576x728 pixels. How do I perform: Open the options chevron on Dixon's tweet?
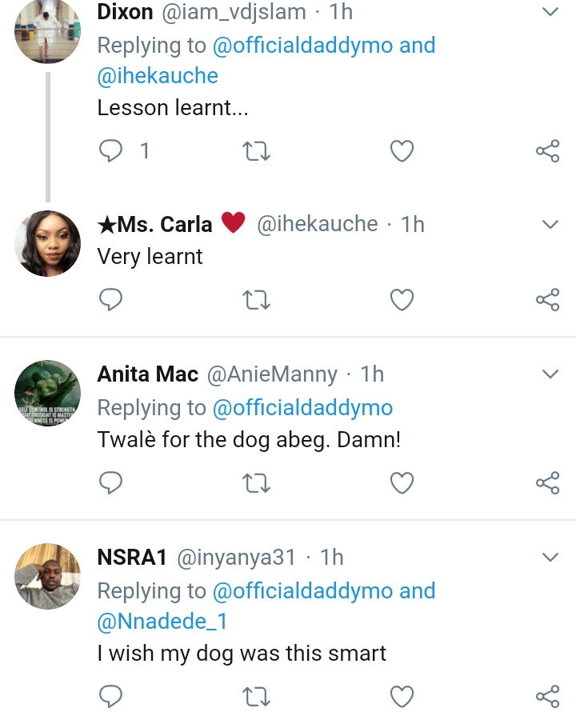tap(550, 12)
